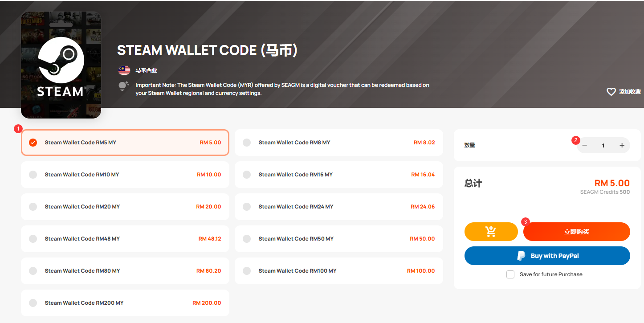Click the 马来西亚 region label
Screen dimensions: 644x323
tap(147, 70)
